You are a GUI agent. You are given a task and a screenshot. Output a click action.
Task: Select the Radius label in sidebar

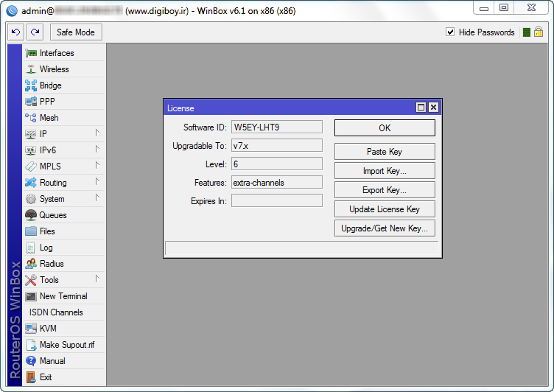pos(52,264)
